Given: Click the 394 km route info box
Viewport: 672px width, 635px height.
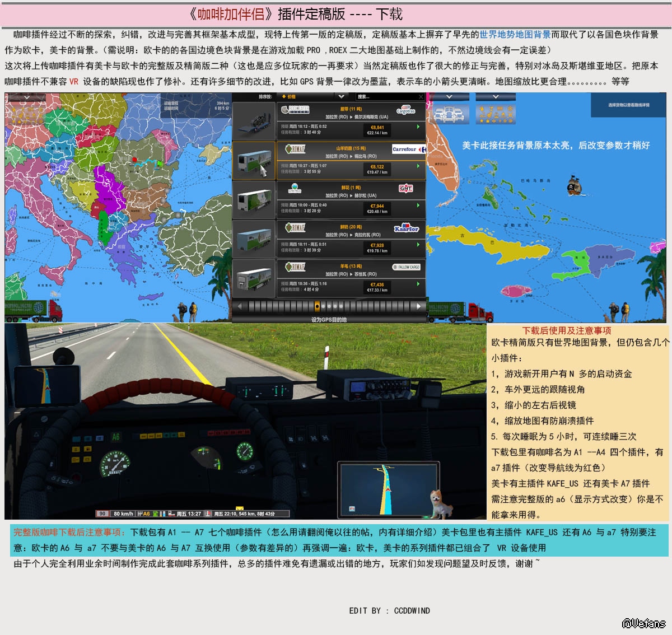Looking at the screenshot, I should [x=196, y=106].
